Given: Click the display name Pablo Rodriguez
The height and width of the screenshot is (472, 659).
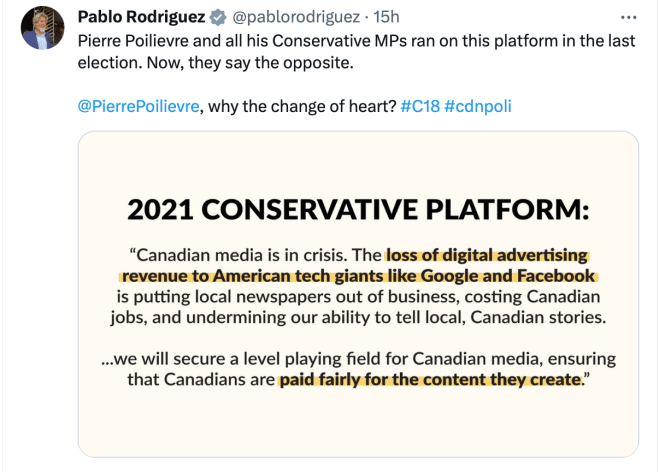Looking at the screenshot, I should point(142,17).
